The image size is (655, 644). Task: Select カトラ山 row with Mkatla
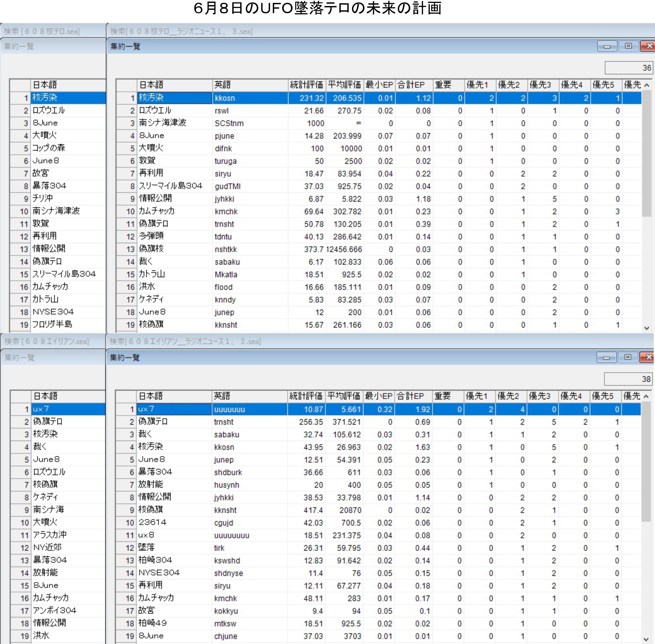tap(379, 274)
